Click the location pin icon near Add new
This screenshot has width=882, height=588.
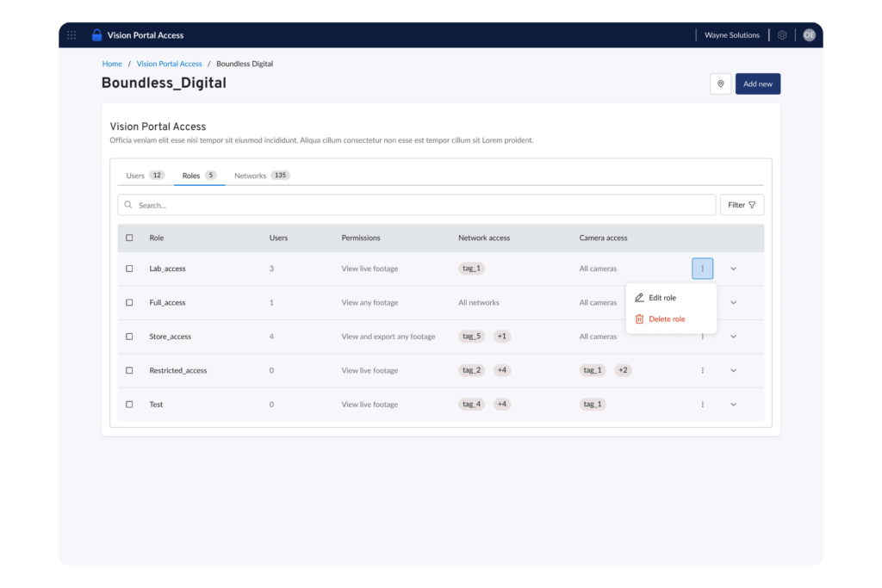(721, 83)
